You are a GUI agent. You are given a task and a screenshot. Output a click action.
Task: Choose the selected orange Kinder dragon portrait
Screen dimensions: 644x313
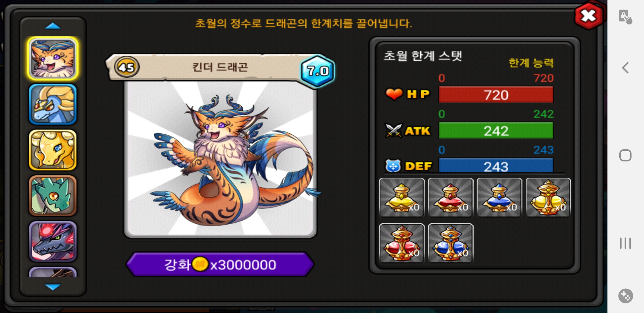pos(53,59)
